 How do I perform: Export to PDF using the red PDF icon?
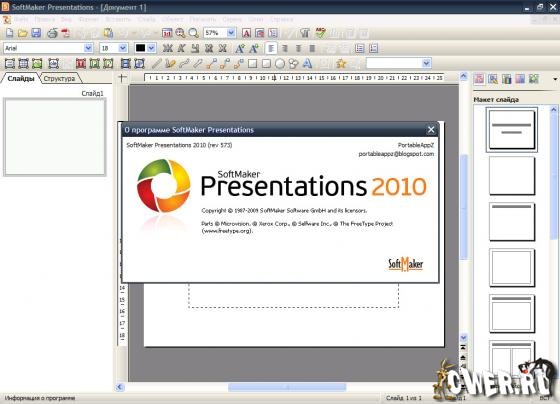[66, 33]
